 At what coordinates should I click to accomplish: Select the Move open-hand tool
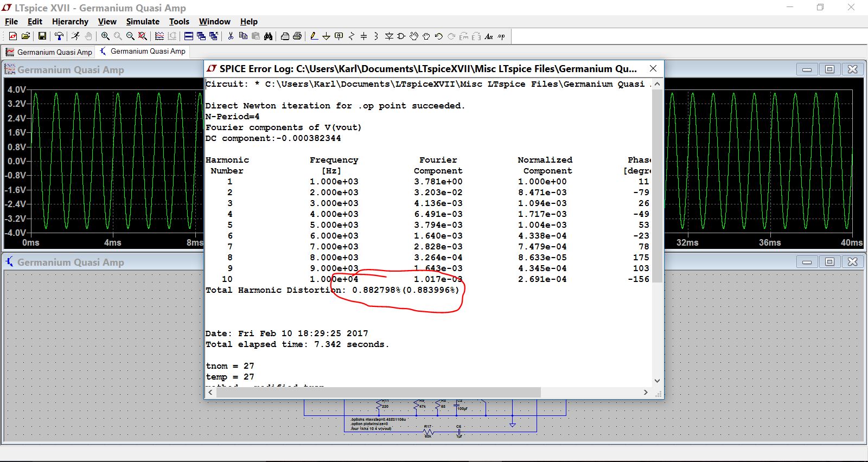[414, 36]
